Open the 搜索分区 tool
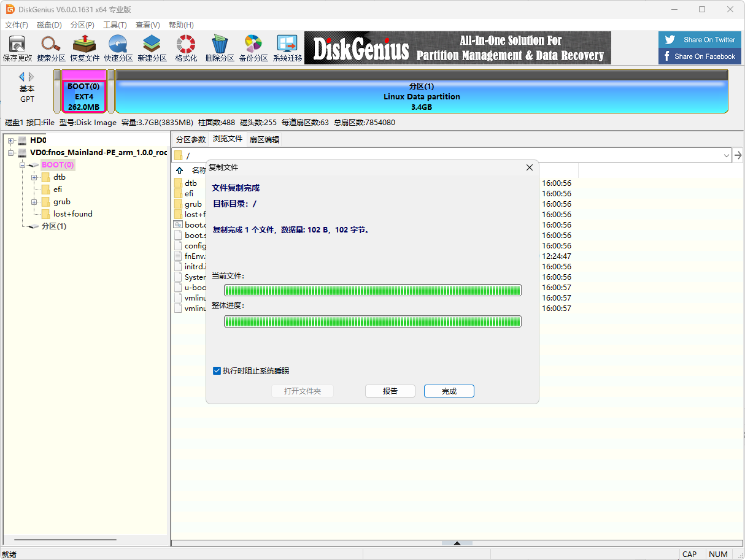The width and height of the screenshot is (745, 560). tap(51, 48)
